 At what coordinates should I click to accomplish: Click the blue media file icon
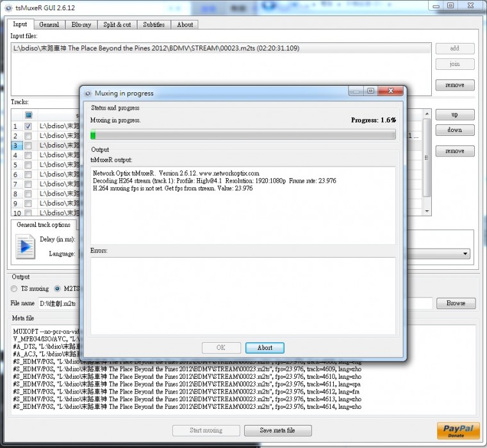point(25,247)
